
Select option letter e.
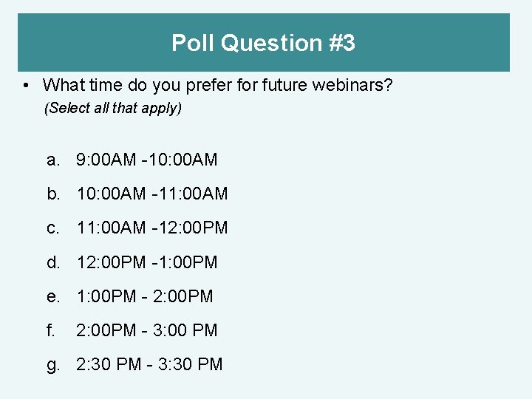[x=53, y=296]
